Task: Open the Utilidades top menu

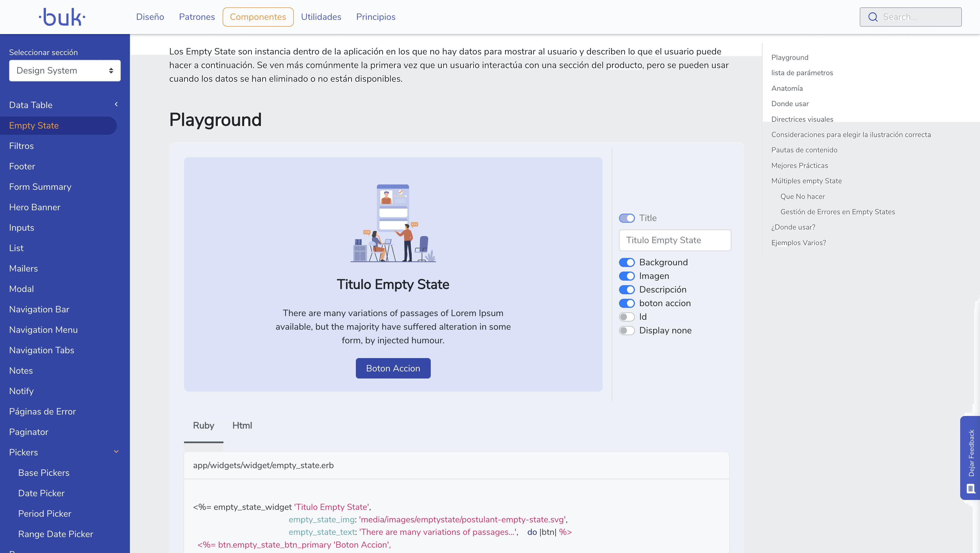Action: pos(321,17)
